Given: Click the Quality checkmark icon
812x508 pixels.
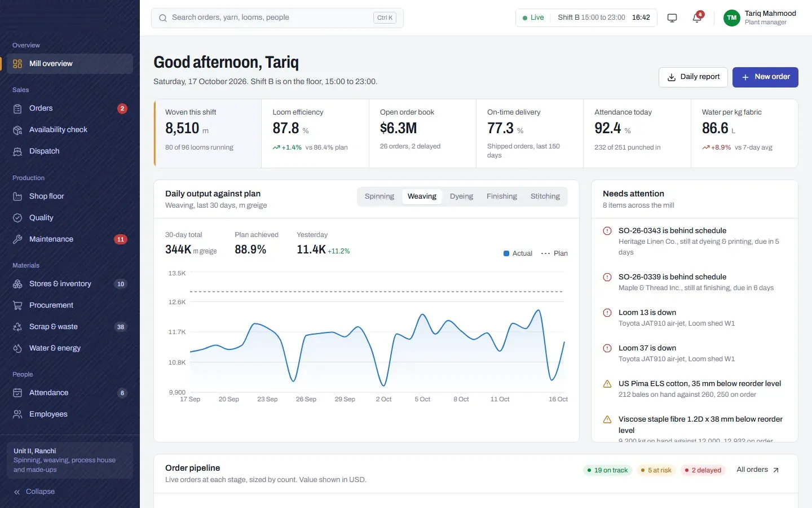Looking at the screenshot, I should click(x=17, y=218).
